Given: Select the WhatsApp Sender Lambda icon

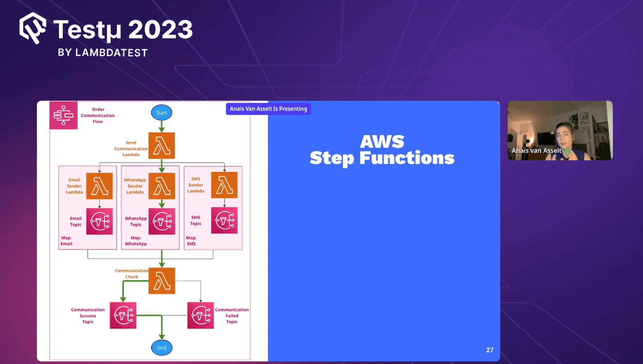Looking at the screenshot, I should tap(162, 186).
